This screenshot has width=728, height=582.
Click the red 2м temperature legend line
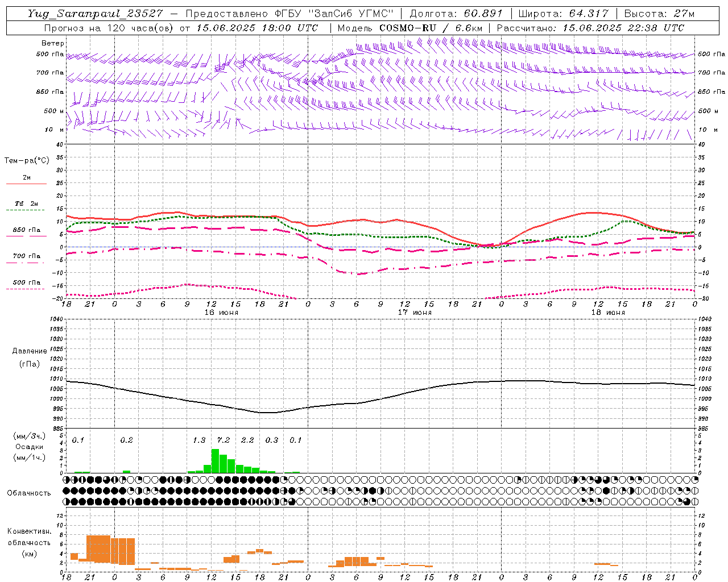(26, 184)
